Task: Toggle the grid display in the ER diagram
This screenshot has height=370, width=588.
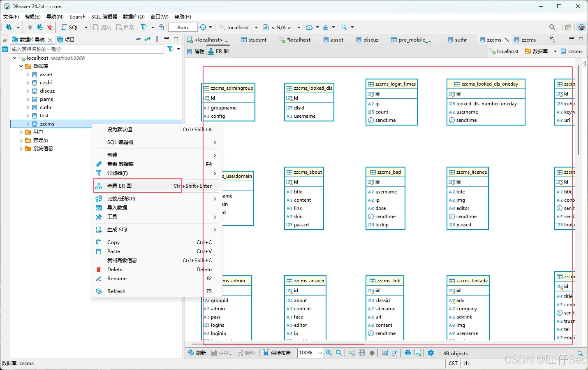Action: [362, 353]
